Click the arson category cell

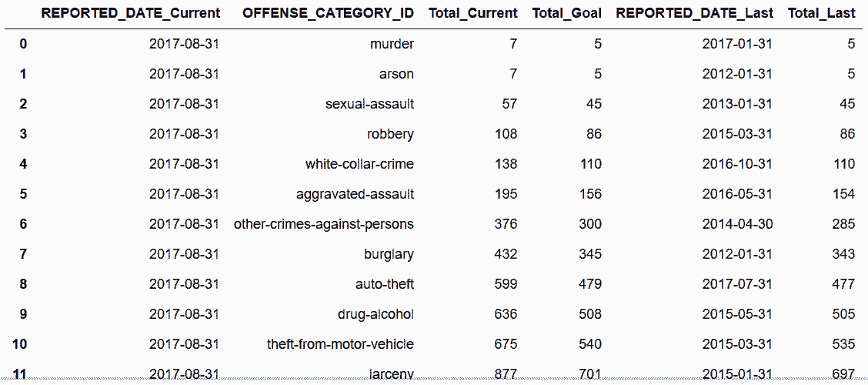(398, 74)
